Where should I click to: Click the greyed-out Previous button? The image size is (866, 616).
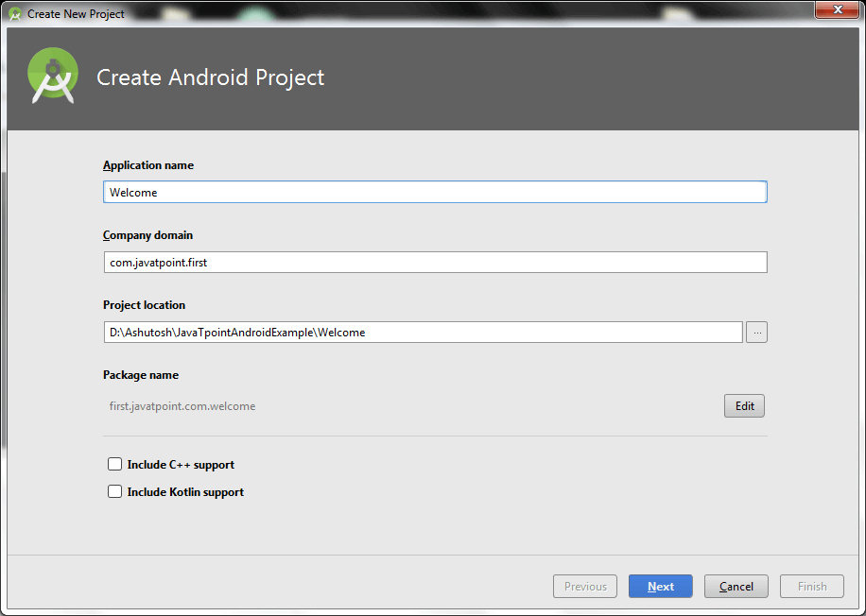click(585, 587)
